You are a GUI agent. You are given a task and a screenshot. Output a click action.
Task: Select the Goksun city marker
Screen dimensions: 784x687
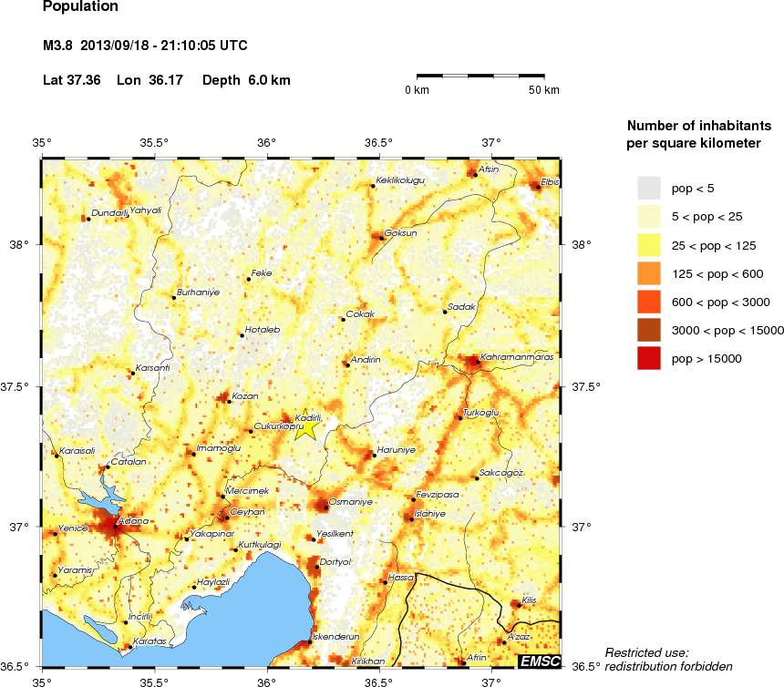[x=382, y=237]
